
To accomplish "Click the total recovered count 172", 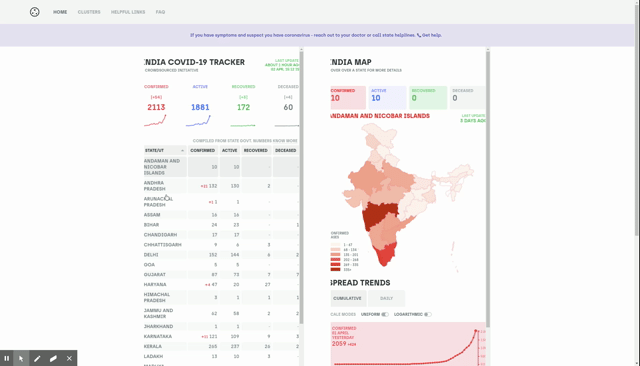I will [x=243, y=107].
